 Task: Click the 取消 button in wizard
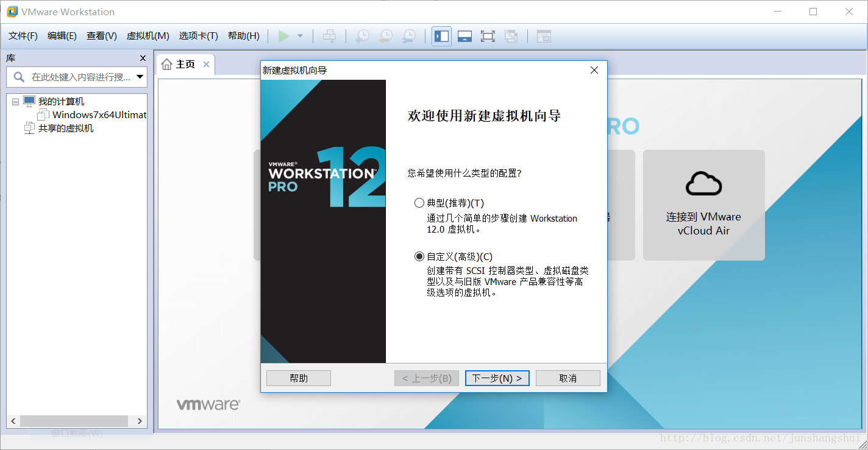(x=568, y=378)
